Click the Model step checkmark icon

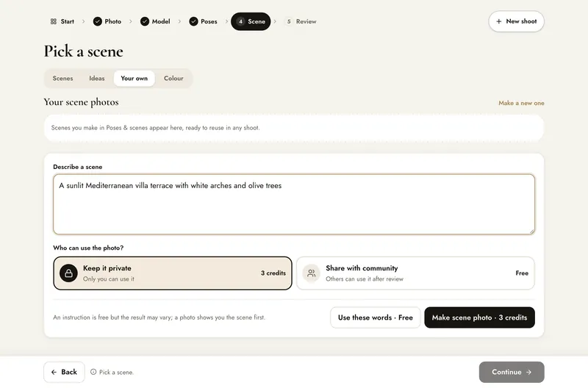click(x=145, y=21)
